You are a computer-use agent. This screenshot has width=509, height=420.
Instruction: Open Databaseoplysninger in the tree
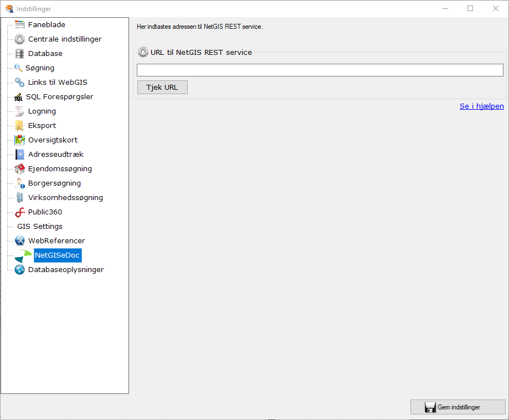coord(66,270)
